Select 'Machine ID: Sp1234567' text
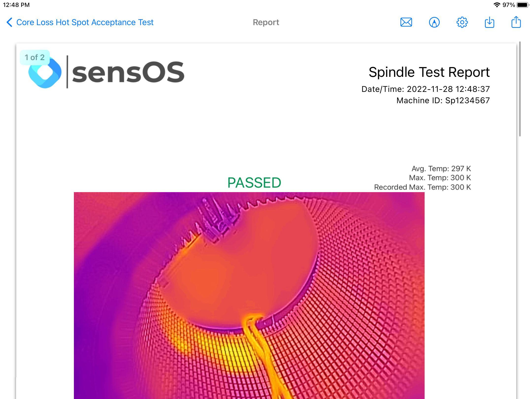The width and height of the screenshot is (532, 399). coord(443,100)
